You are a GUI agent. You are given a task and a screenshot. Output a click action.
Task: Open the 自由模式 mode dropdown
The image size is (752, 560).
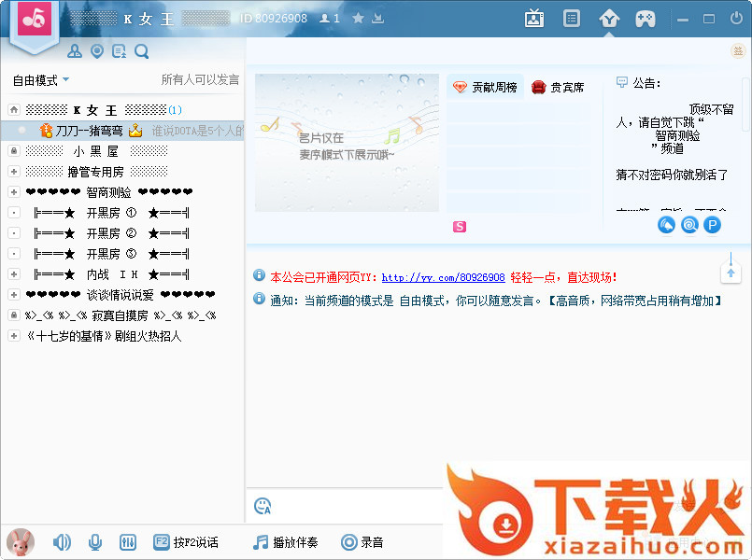point(41,80)
